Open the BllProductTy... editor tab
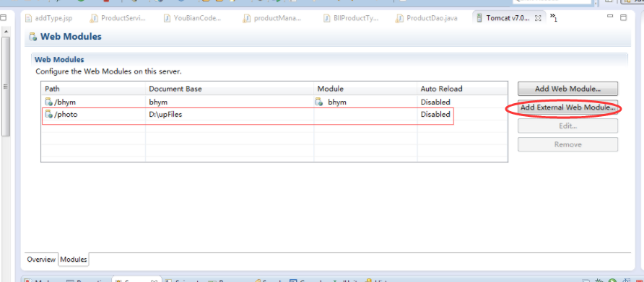The width and height of the screenshot is (644, 282). tap(351, 19)
